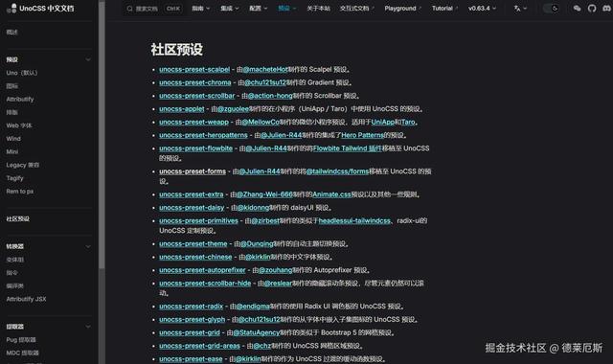Open the Tutorial nav item
This screenshot has height=364, width=613.
[x=444, y=9]
